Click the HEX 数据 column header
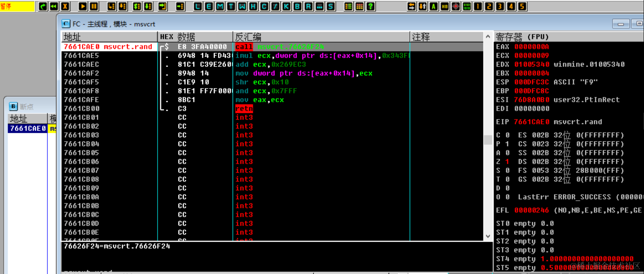This screenshot has height=274, width=644. click(x=195, y=37)
